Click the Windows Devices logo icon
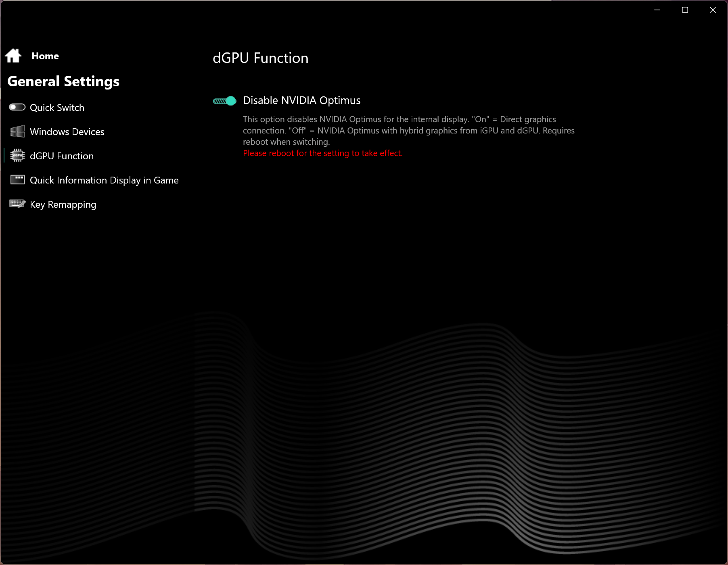This screenshot has height=565, width=728. click(17, 131)
